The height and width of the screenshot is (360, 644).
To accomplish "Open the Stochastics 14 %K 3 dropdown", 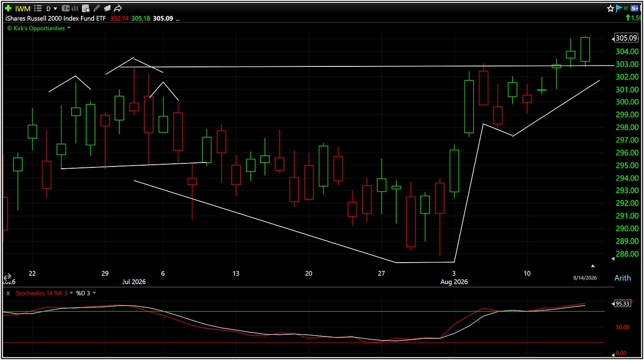I will coord(71,293).
